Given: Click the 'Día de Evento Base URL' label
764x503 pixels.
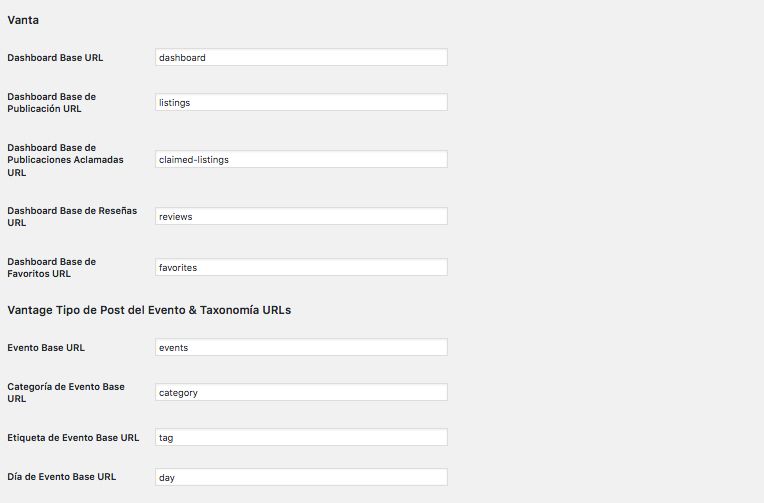Looking at the screenshot, I should point(61,477).
